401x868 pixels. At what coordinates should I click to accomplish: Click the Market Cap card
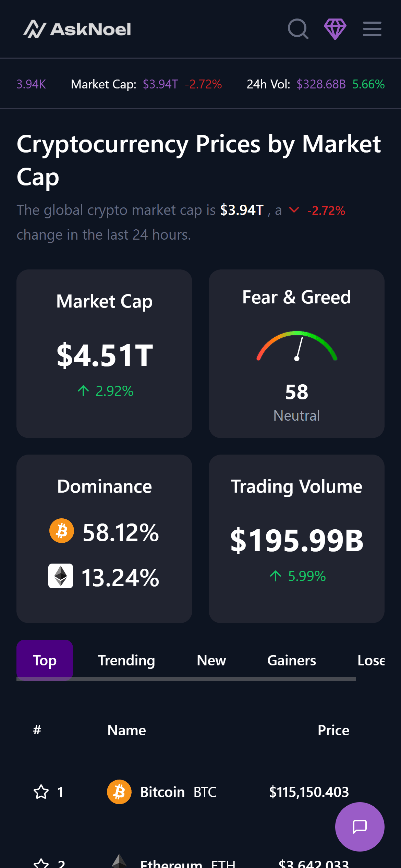(x=104, y=353)
